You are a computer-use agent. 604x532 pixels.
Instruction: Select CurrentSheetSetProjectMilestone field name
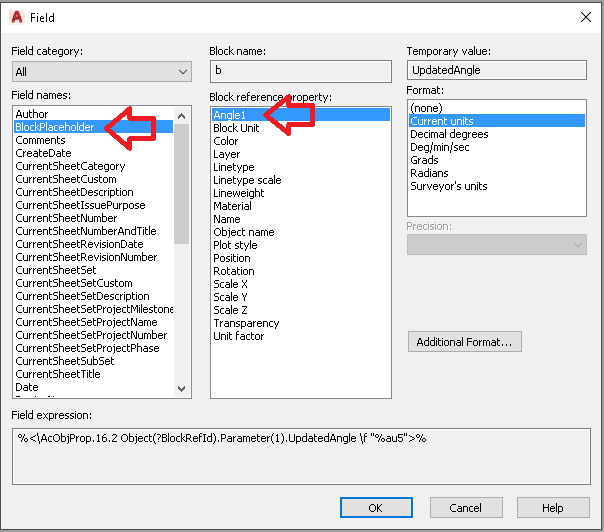click(94, 309)
